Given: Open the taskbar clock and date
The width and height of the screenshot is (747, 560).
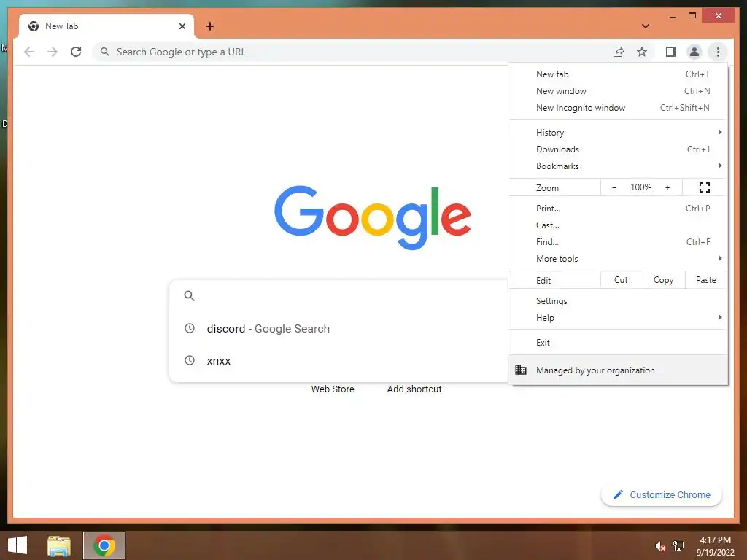Looking at the screenshot, I should tap(715, 546).
